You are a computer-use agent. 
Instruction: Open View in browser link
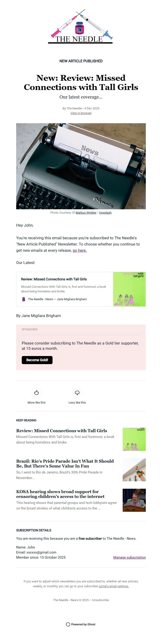(x=81, y=113)
